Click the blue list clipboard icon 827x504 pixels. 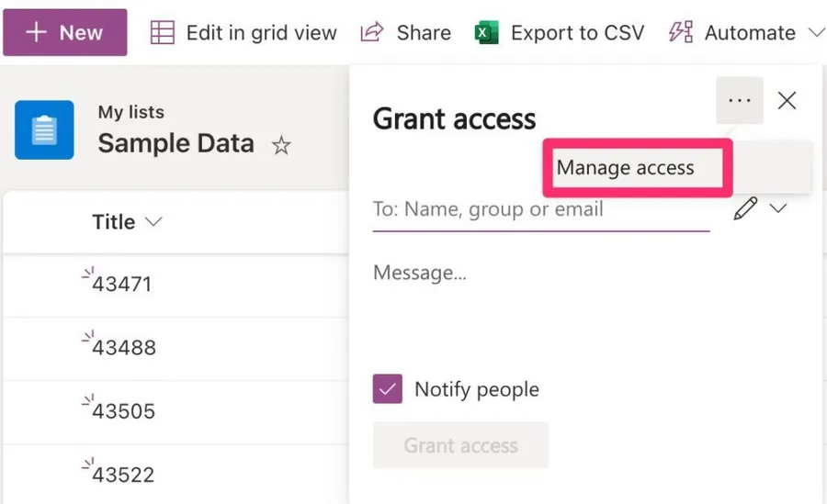tap(44, 129)
